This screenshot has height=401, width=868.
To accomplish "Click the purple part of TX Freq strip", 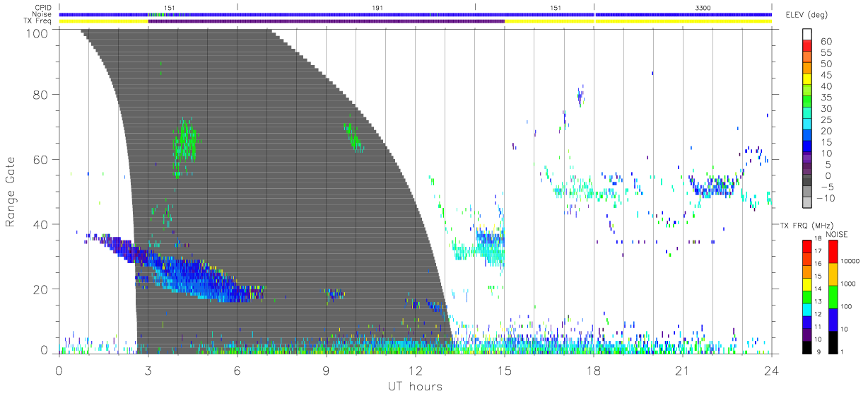I will click(x=326, y=21).
